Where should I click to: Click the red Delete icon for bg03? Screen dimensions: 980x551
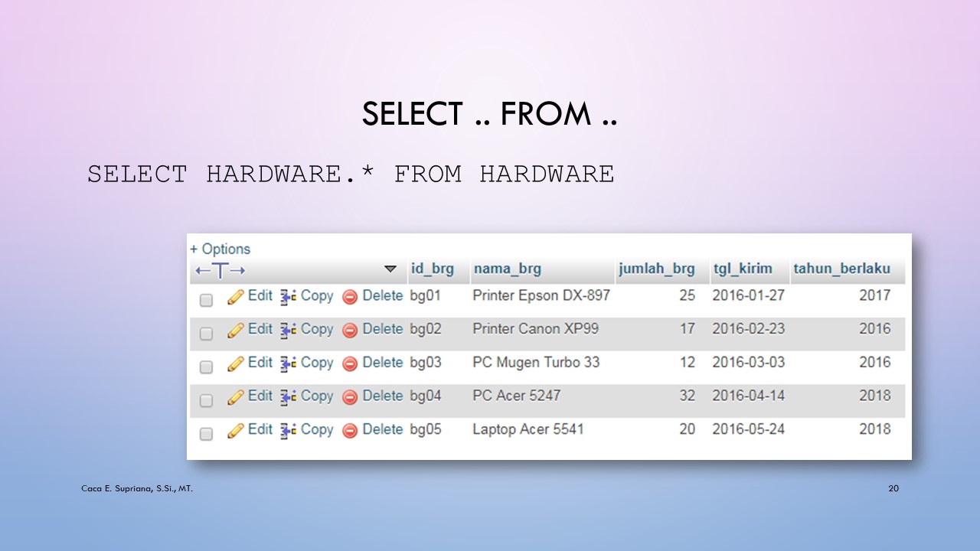350,364
